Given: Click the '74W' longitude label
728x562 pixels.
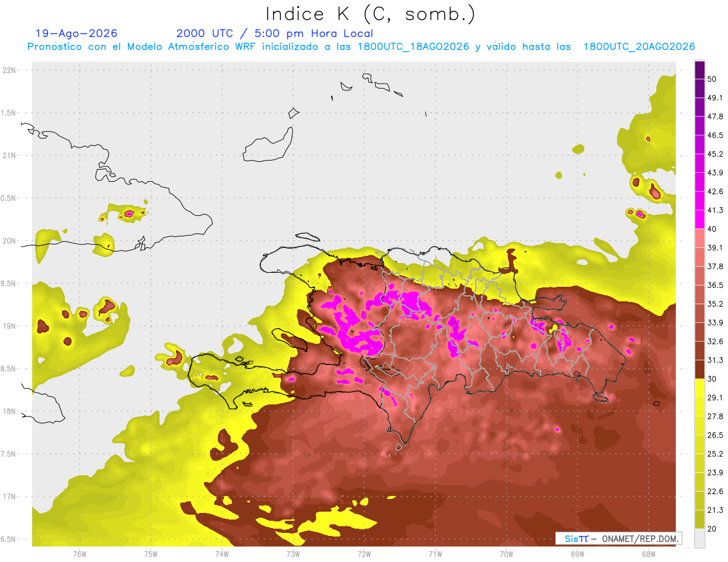Looking at the screenshot, I should 222,554.
